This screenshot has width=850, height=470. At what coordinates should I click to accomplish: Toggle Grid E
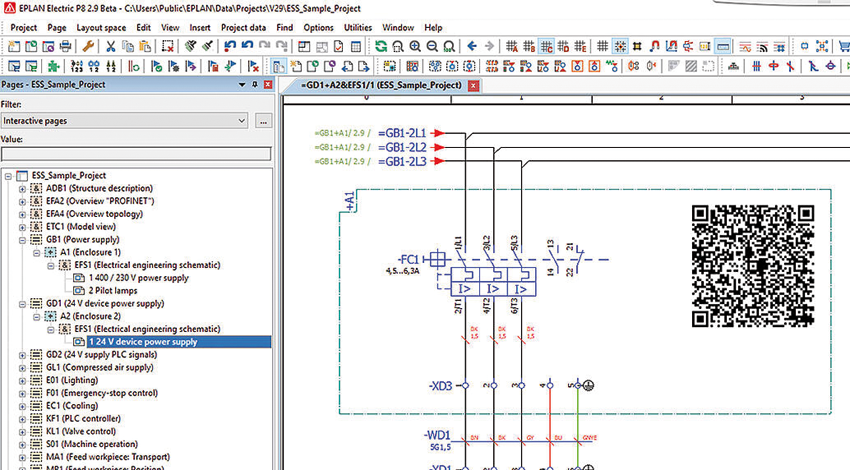[x=580, y=47]
